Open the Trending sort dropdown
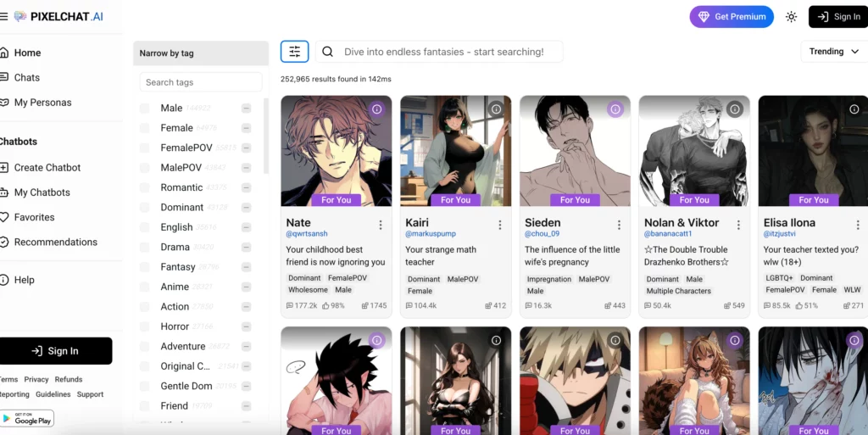868x435 pixels. (834, 52)
